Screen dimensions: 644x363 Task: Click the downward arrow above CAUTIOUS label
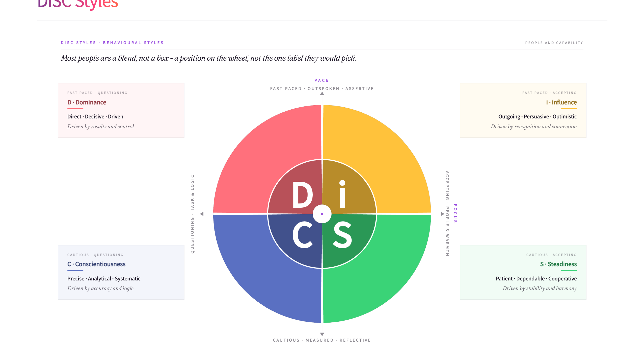pos(322,334)
